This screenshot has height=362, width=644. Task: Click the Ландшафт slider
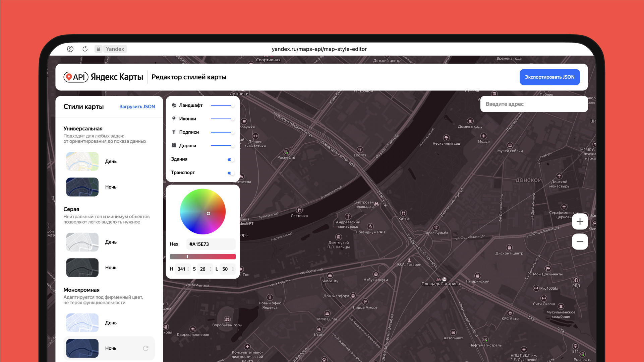coord(222,105)
